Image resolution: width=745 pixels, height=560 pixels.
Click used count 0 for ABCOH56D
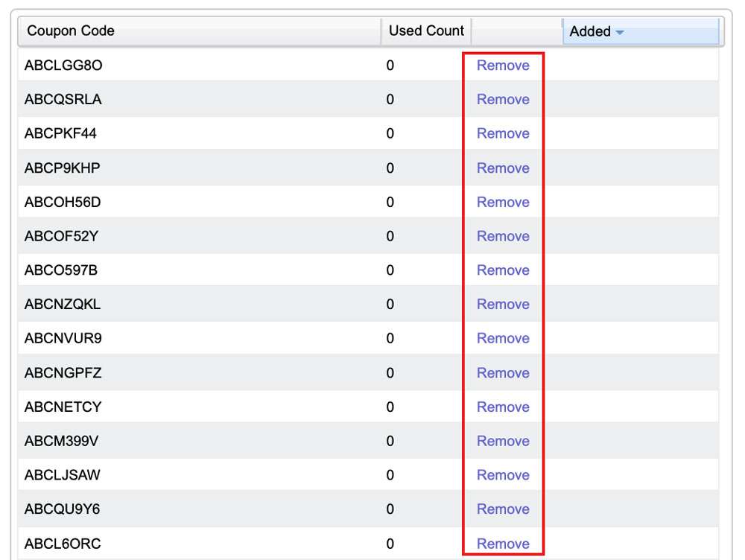[x=390, y=203]
